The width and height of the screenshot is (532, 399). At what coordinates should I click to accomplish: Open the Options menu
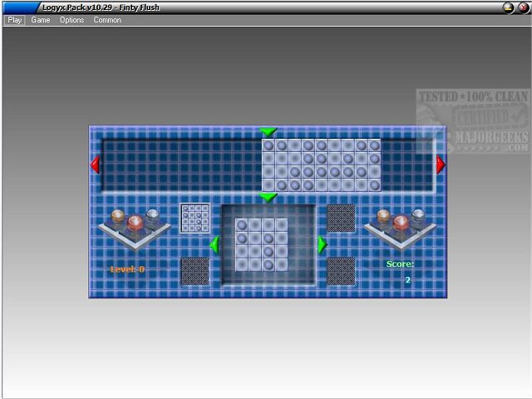71,20
